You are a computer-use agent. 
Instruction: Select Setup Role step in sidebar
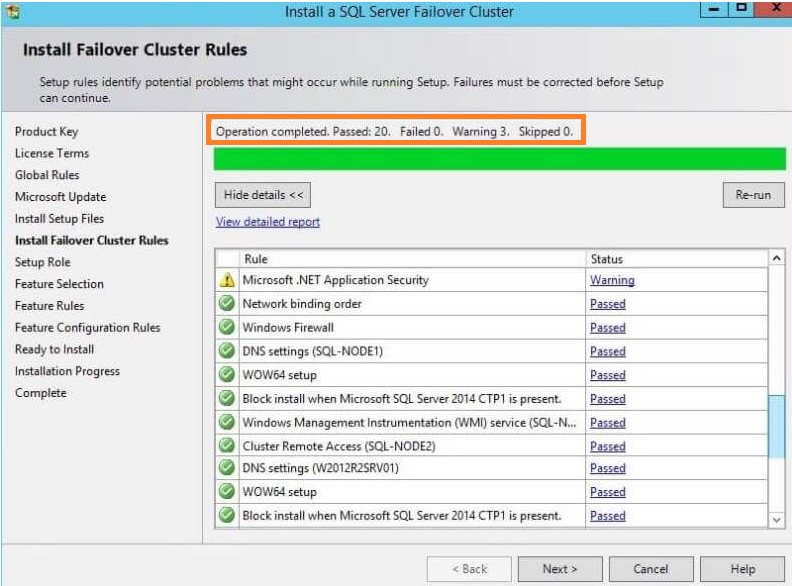click(x=42, y=262)
